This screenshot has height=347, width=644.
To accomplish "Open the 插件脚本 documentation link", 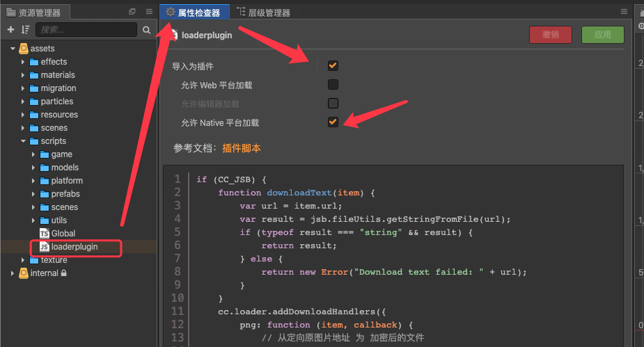I will (x=242, y=148).
